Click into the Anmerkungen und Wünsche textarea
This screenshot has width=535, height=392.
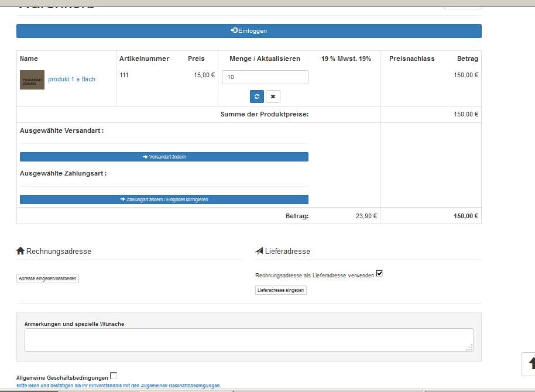click(249, 340)
